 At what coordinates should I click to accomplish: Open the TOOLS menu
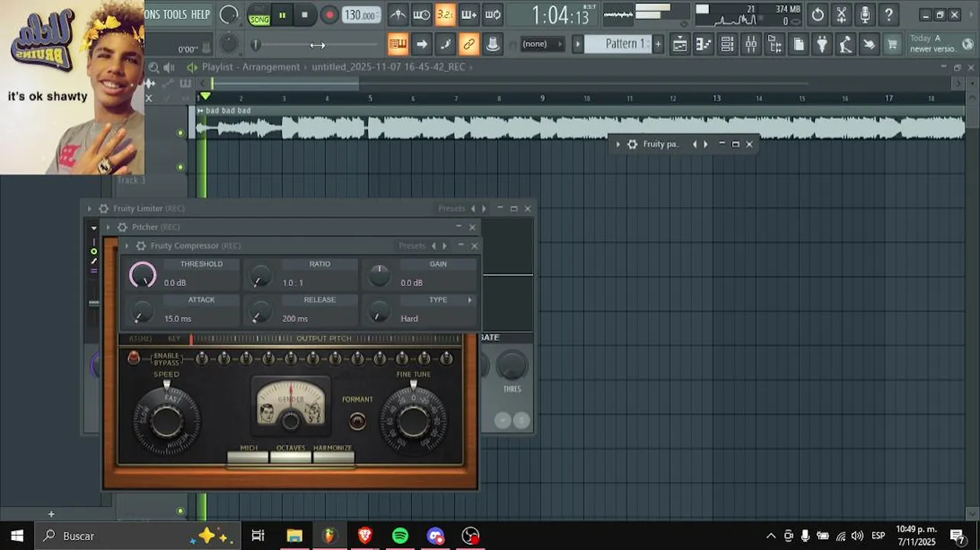(x=174, y=15)
